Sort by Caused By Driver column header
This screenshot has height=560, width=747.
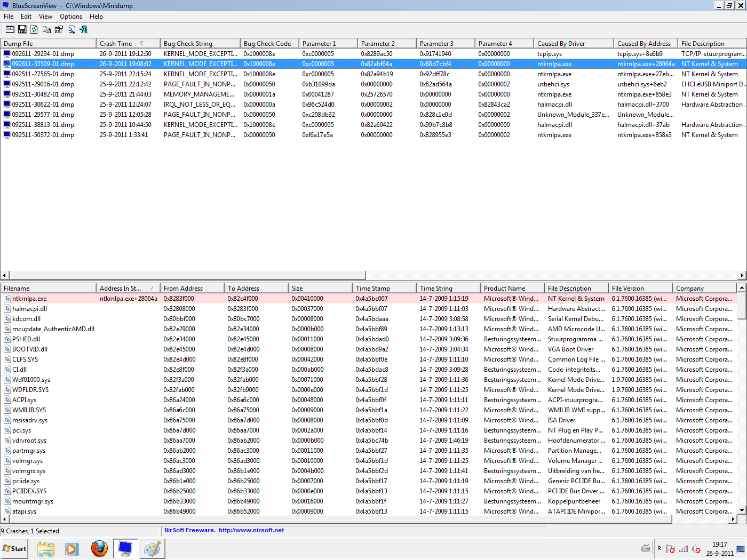pos(574,44)
